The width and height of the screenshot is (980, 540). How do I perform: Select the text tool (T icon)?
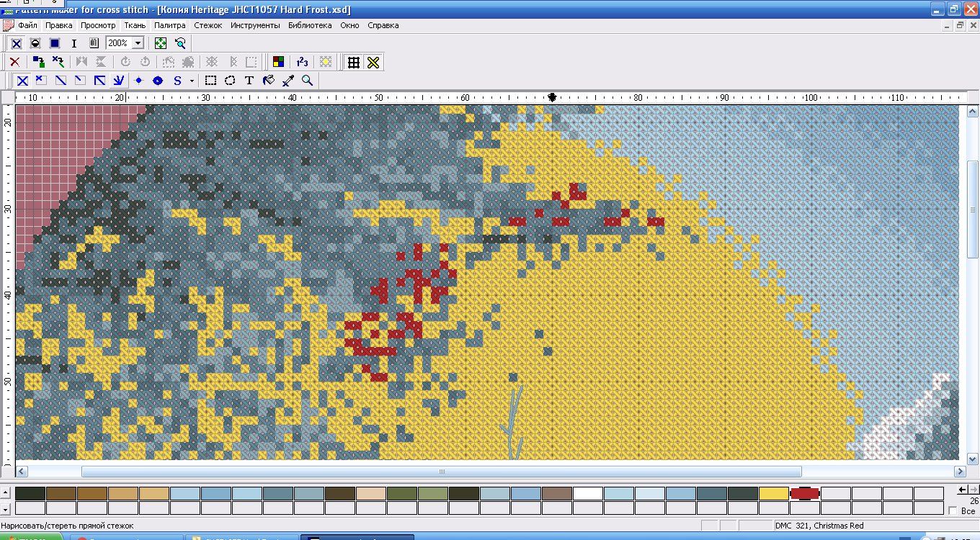tap(249, 81)
